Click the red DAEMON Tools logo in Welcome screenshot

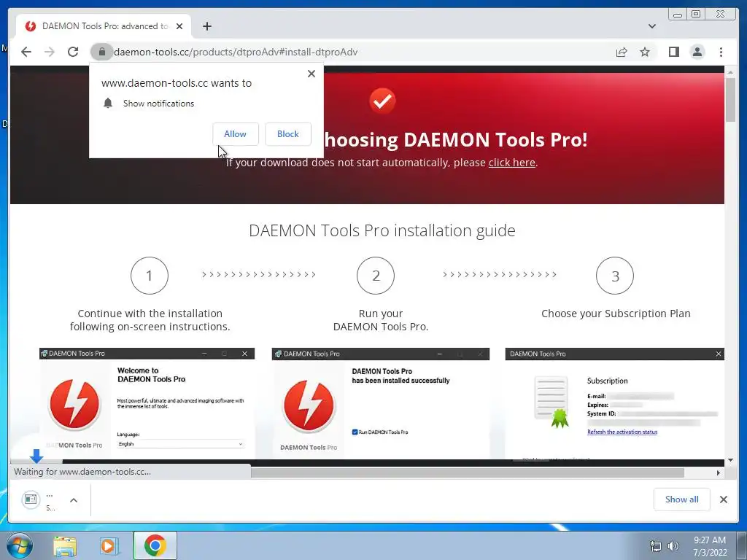pos(74,404)
